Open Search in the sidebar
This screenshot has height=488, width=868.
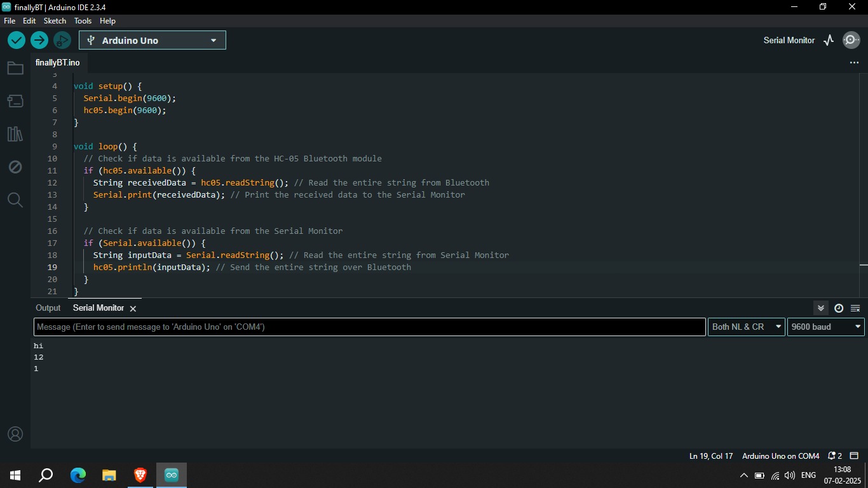(15, 200)
